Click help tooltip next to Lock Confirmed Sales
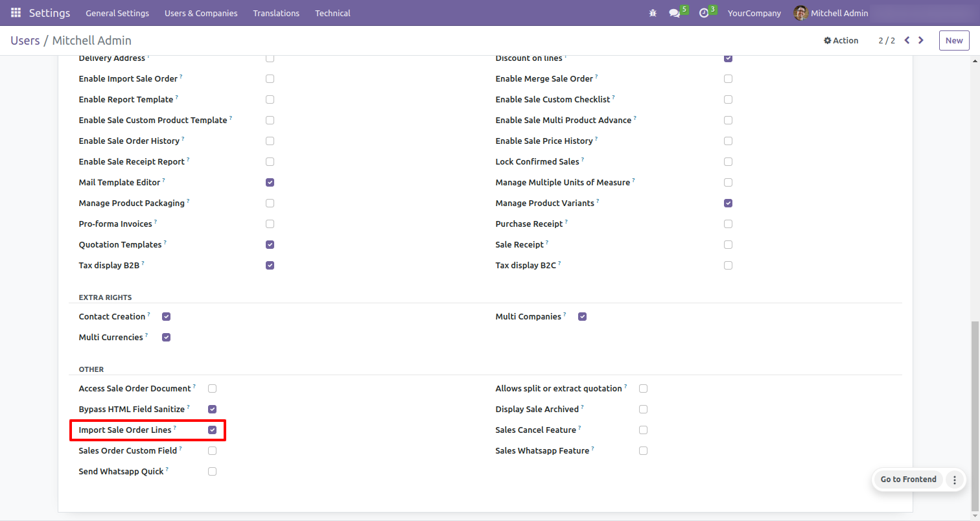 click(x=583, y=159)
